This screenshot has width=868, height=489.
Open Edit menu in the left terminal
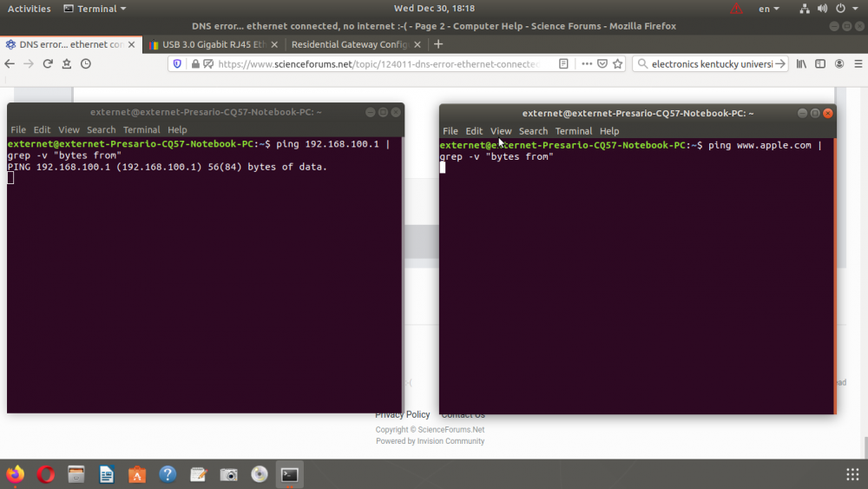pyautogui.click(x=42, y=129)
